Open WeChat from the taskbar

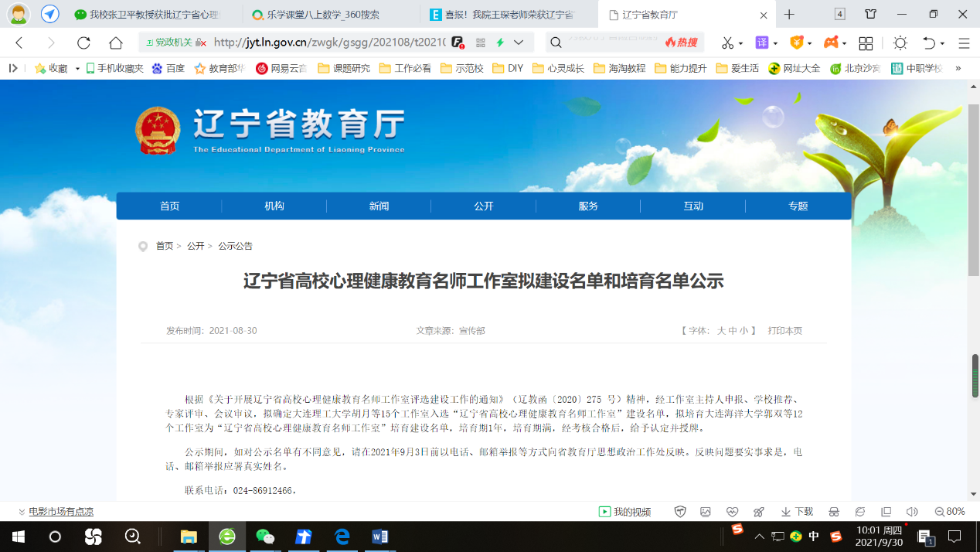coord(265,537)
